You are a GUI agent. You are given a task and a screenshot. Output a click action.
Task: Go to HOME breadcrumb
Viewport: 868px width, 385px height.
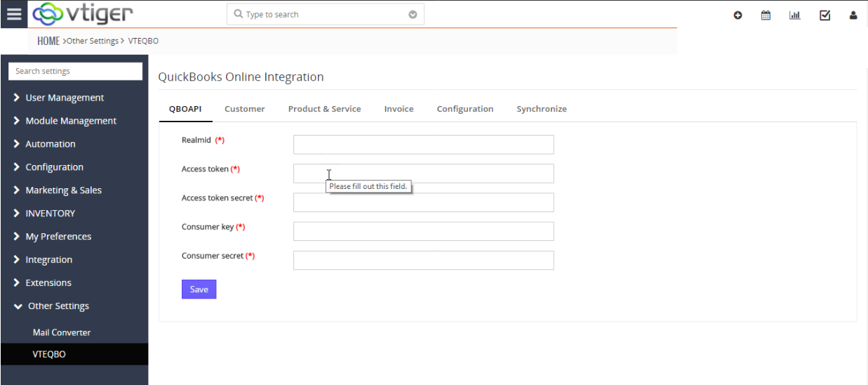coord(48,41)
